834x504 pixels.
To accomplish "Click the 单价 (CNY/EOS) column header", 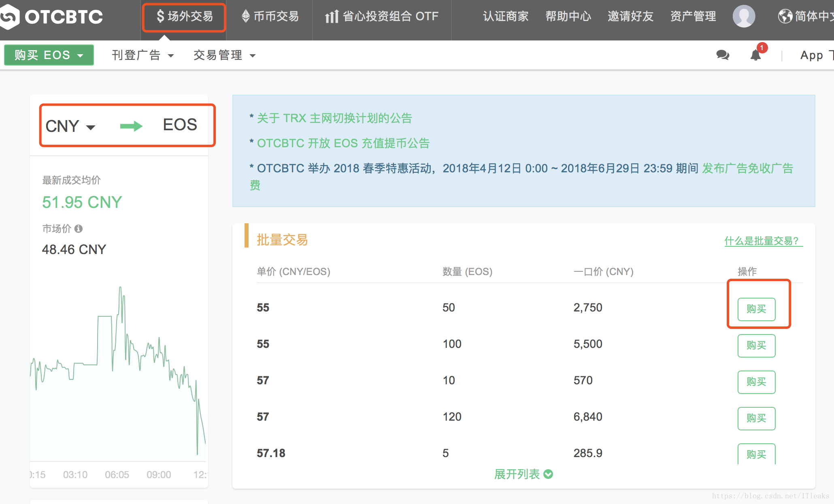I will coord(293,271).
